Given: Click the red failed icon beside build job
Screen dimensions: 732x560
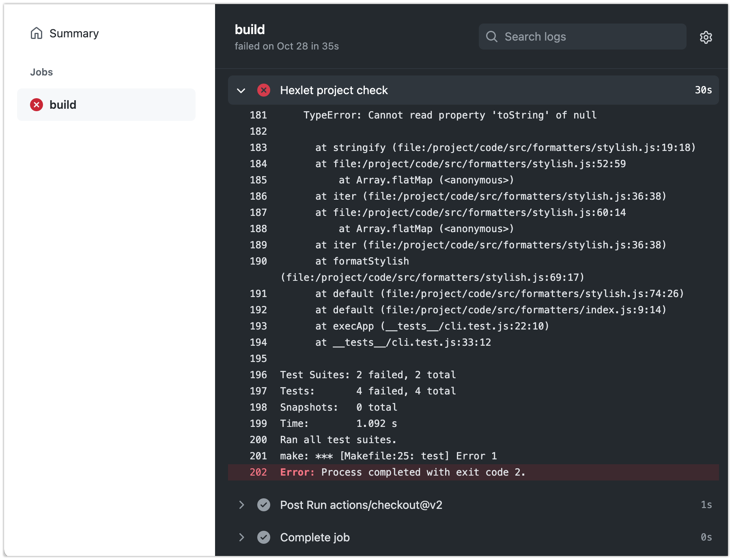Looking at the screenshot, I should click(x=37, y=105).
